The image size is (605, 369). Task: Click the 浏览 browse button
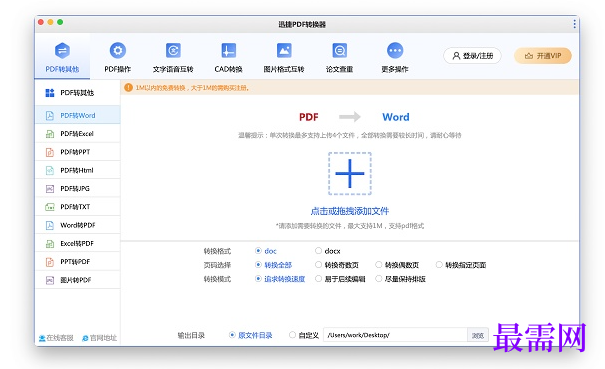point(478,335)
